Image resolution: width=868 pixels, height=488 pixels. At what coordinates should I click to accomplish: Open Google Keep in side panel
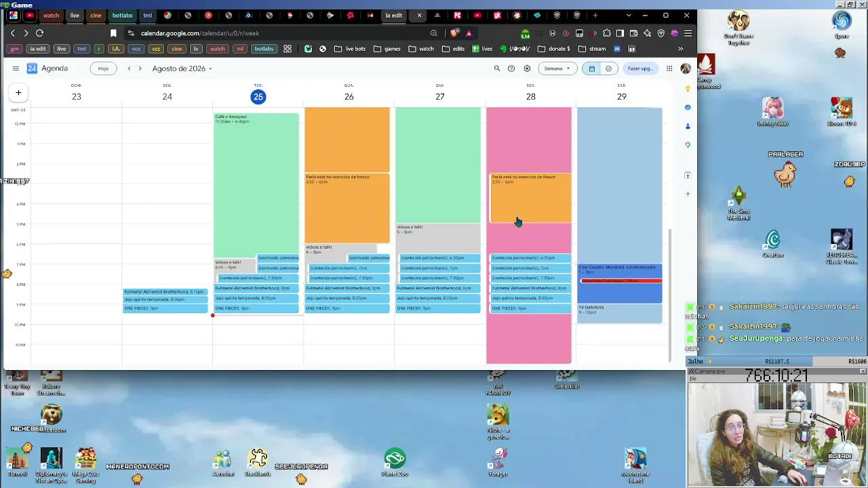tap(688, 89)
